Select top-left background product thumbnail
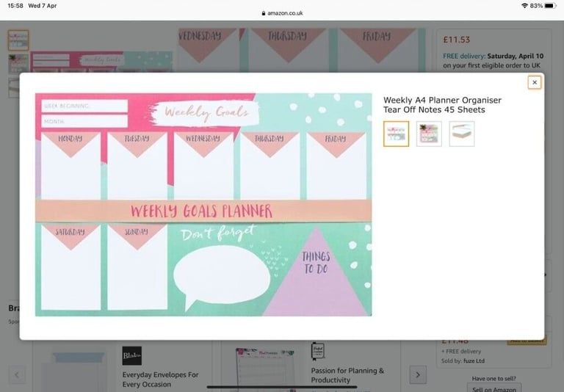 [18, 40]
